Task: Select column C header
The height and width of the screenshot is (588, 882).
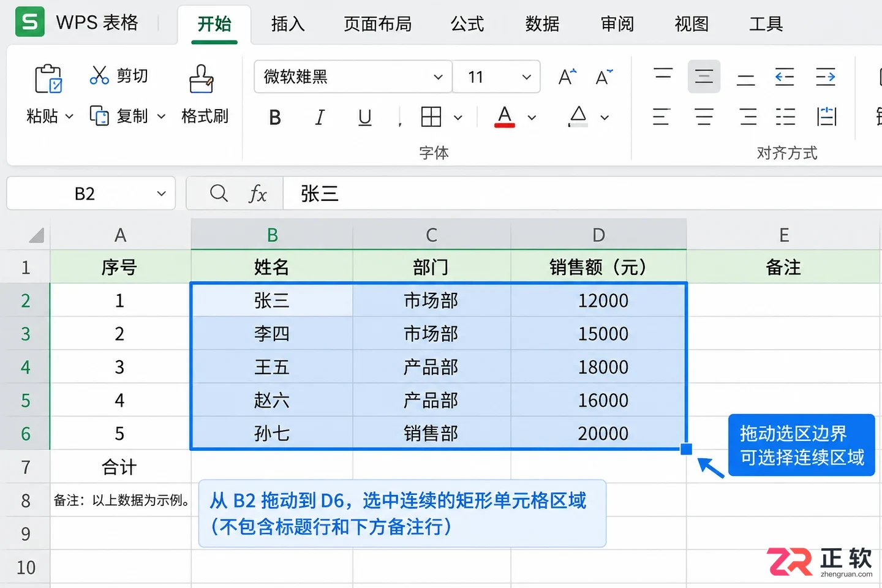Action: click(x=432, y=235)
